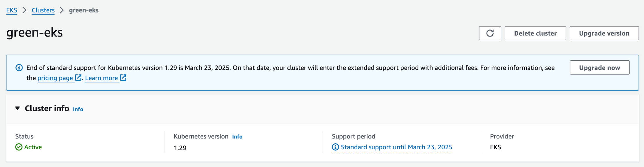Click the info icon in the support banner

(x=19, y=68)
